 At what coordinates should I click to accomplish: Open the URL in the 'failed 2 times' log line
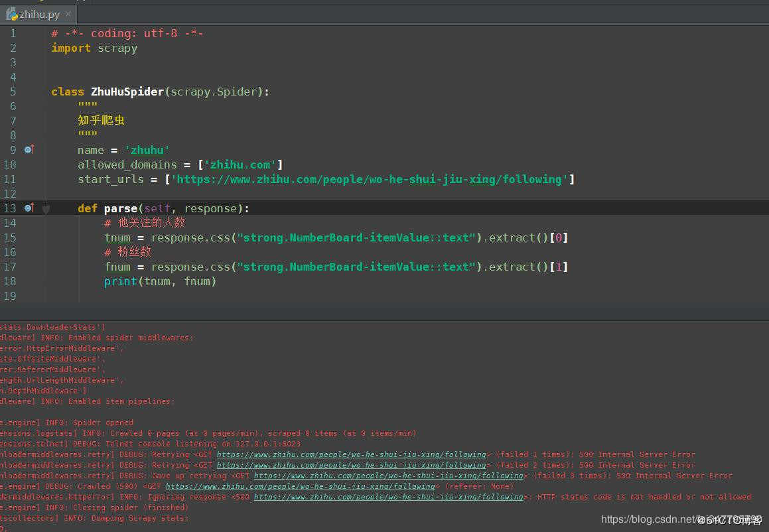(351, 465)
